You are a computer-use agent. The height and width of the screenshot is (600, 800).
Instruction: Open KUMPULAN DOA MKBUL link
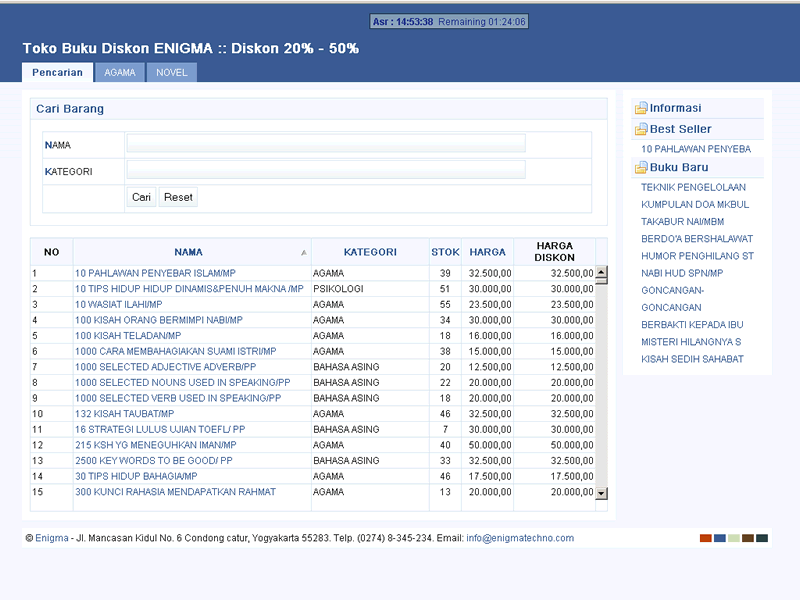[x=695, y=205]
